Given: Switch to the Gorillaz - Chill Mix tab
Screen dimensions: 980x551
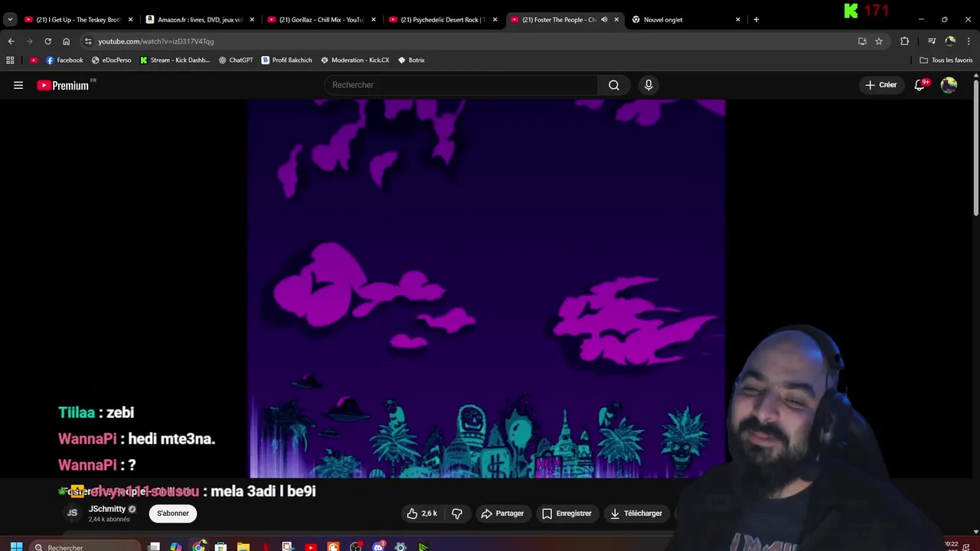Looking at the screenshot, I should pyautogui.click(x=321, y=20).
